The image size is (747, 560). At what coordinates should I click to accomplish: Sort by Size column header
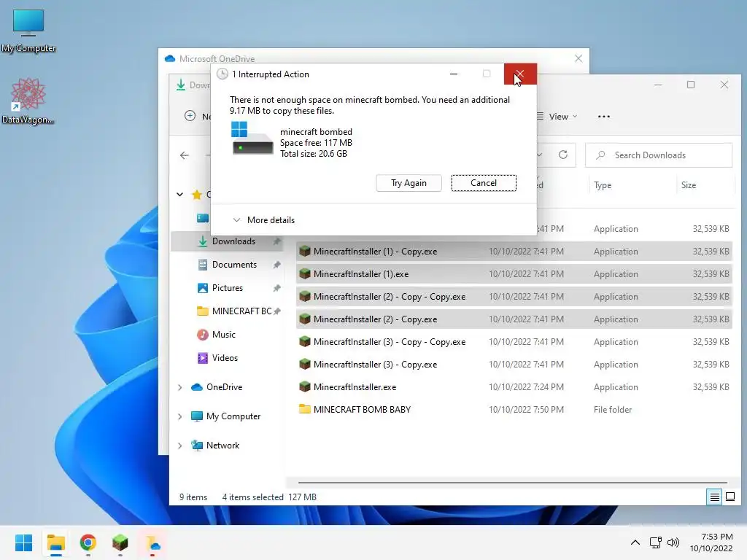(x=689, y=185)
